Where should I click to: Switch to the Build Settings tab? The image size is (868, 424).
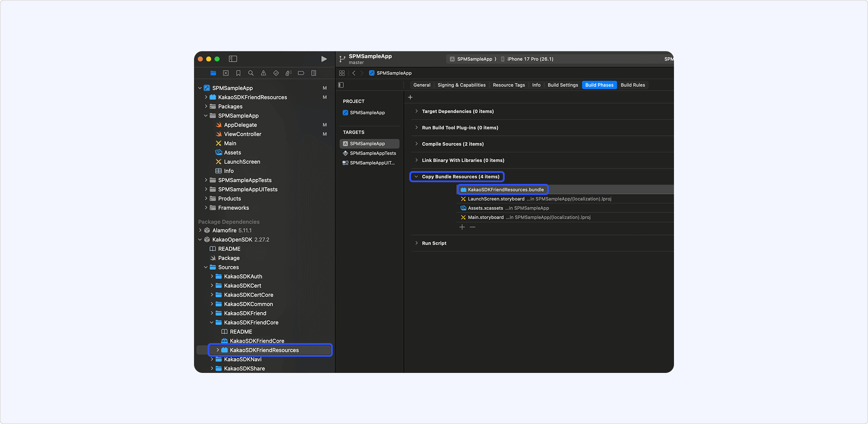[562, 85]
